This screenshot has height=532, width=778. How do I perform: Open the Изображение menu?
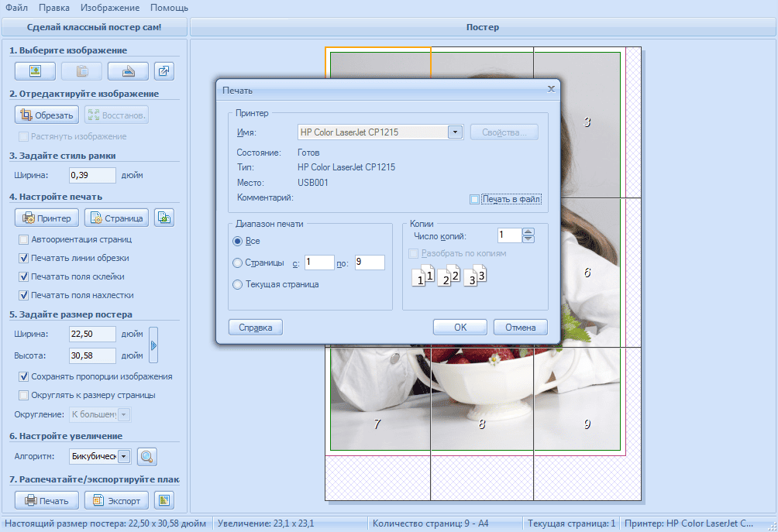(x=110, y=8)
